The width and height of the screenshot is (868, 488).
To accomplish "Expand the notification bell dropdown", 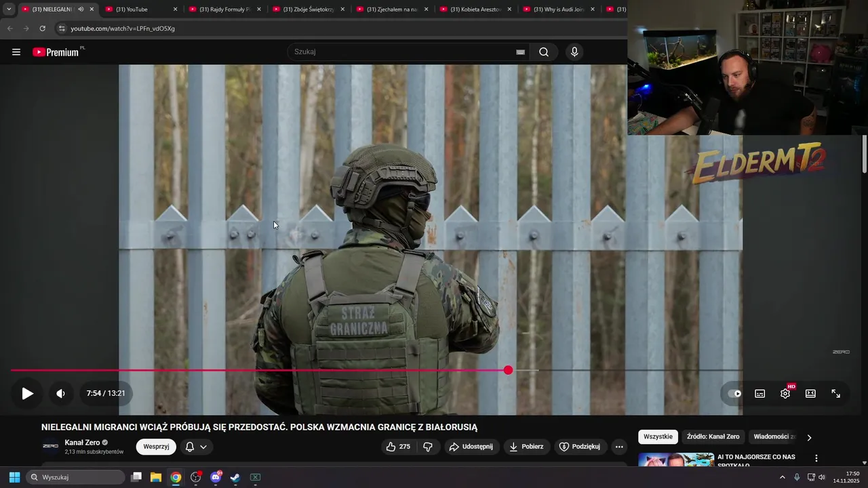I will [x=196, y=447].
